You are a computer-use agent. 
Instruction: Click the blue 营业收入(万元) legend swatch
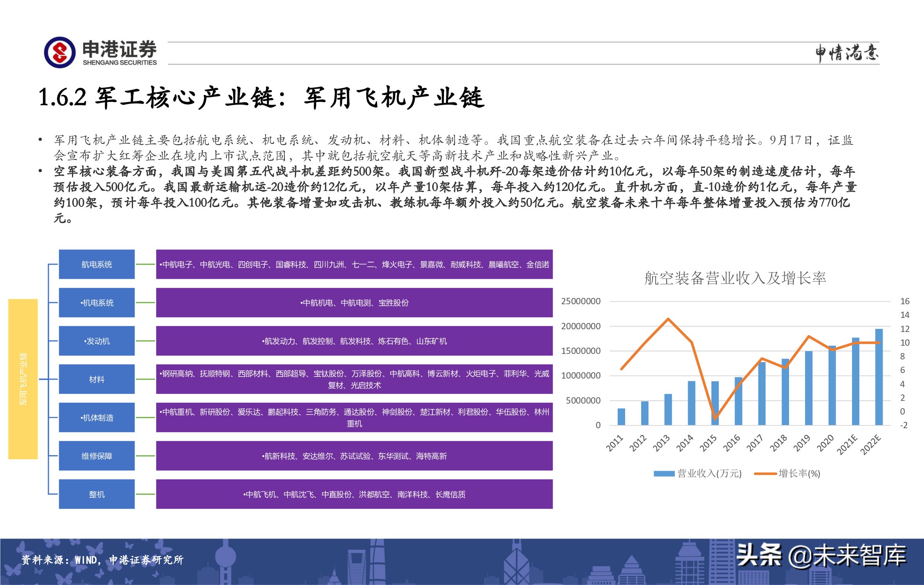[x=664, y=474]
